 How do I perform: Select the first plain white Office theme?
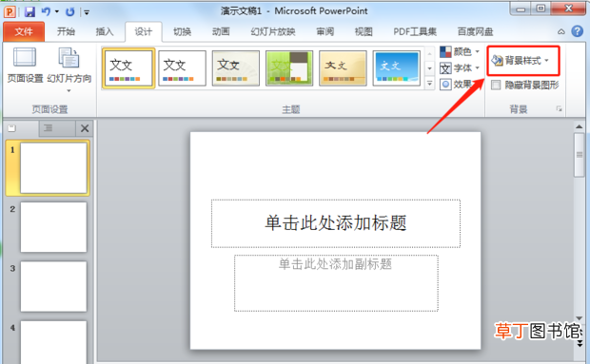pyautogui.click(x=128, y=68)
